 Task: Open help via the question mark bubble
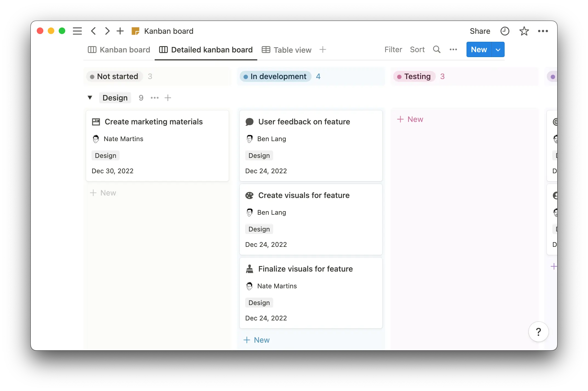(538, 332)
